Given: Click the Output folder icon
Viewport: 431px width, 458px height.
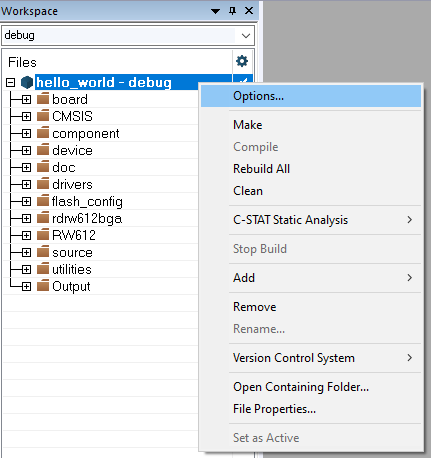Looking at the screenshot, I should (43, 286).
